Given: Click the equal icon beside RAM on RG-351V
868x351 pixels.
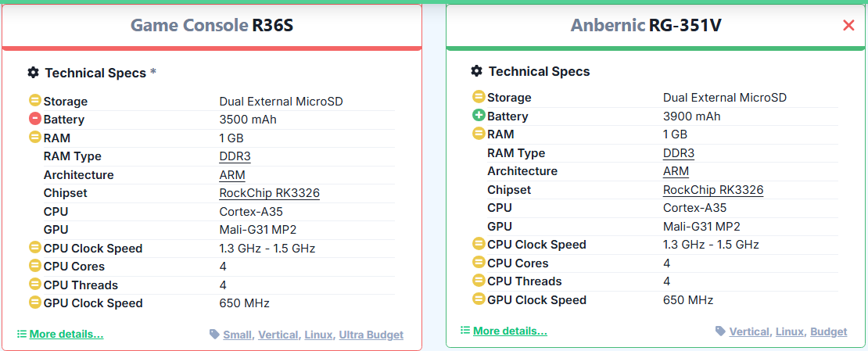Looking at the screenshot, I should coord(479,134).
